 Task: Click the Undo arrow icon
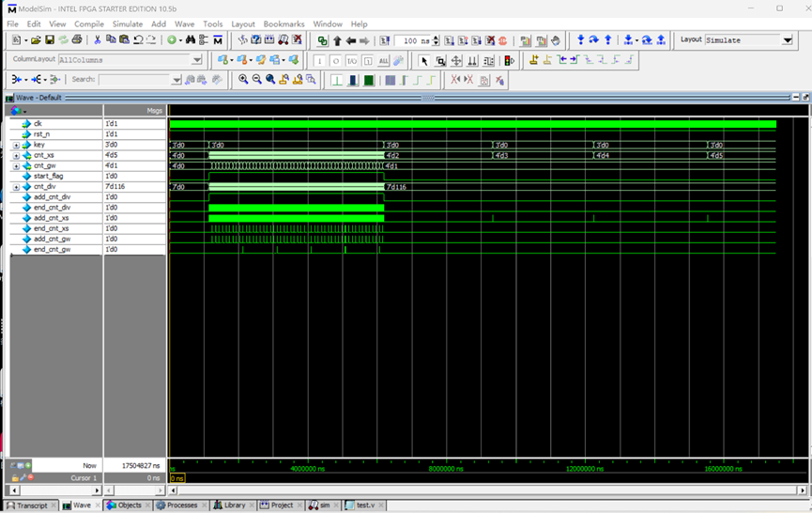[x=138, y=39]
